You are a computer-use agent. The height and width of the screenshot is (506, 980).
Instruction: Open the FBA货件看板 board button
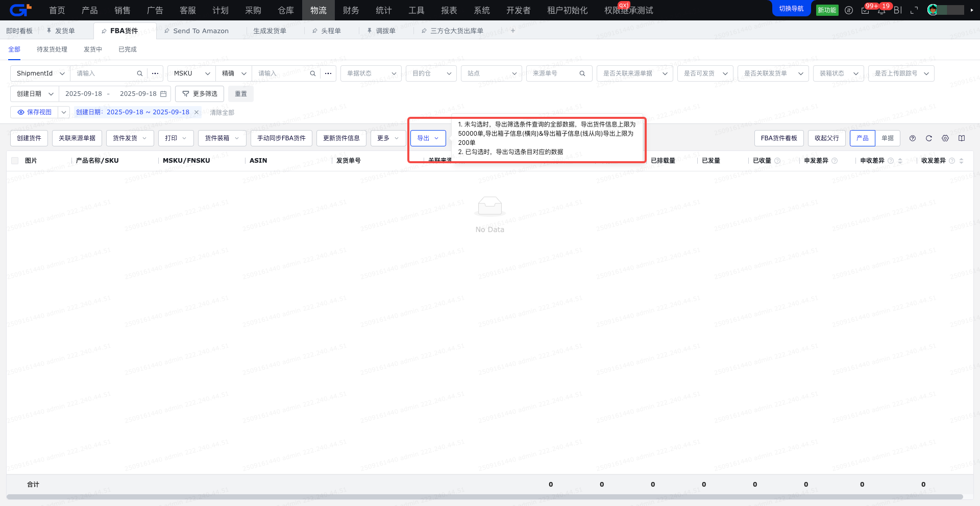pos(779,138)
